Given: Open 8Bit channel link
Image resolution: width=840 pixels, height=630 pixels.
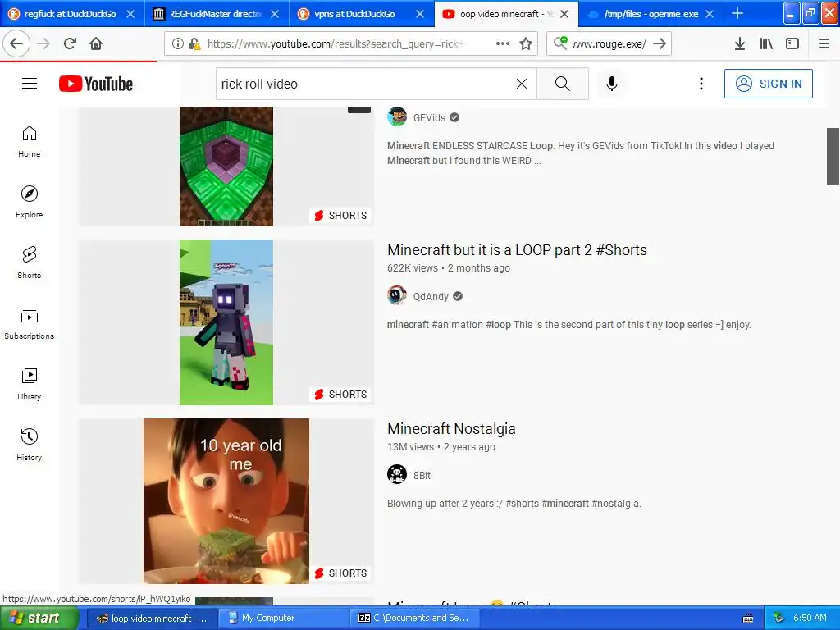Looking at the screenshot, I should click(422, 475).
